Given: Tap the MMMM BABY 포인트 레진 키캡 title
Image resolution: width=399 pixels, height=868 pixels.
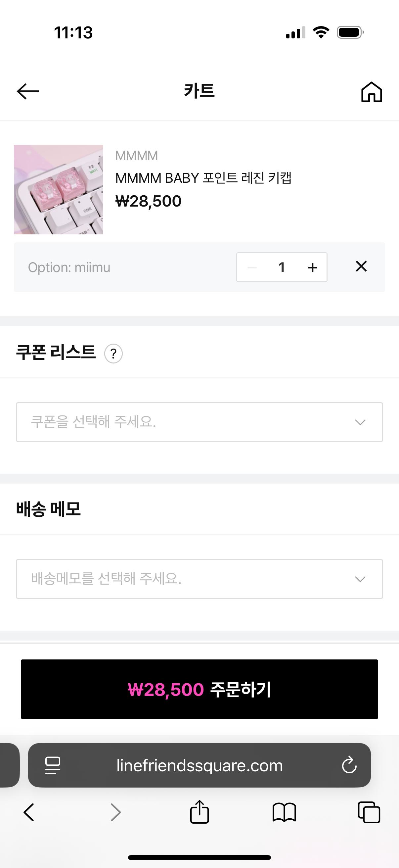Looking at the screenshot, I should pos(203,178).
